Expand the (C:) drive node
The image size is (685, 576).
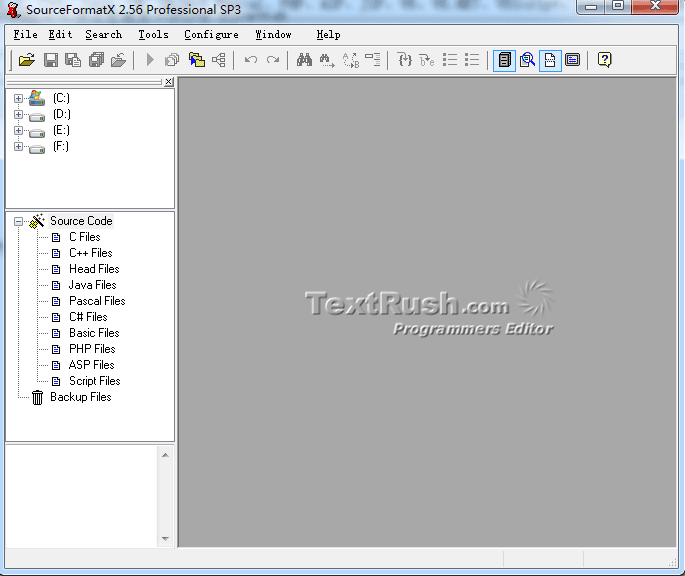coord(18,98)
